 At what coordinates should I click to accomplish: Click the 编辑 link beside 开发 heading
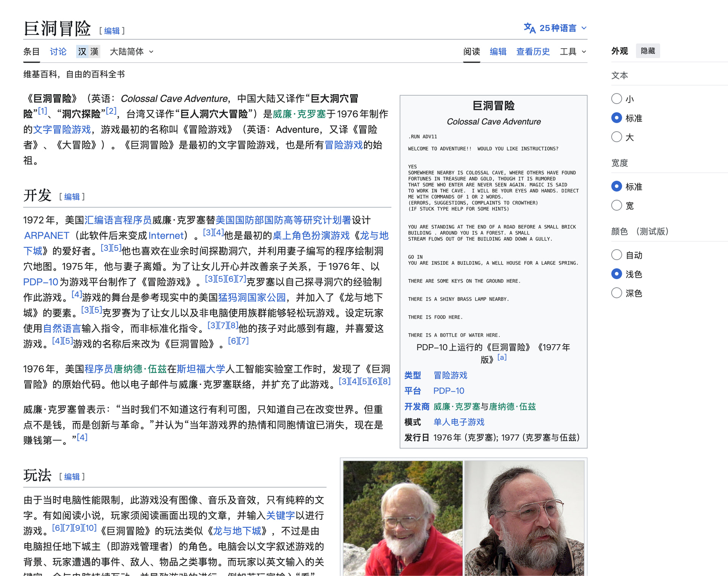click(72, 197)
